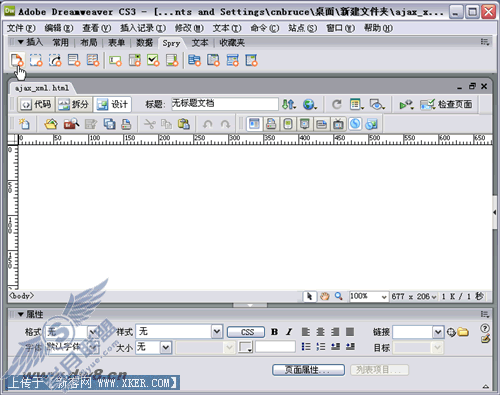Image resolution: width=500 pixels, height=395 pixels.
Task: Insert Spry Tabbed Panels icon
Action: [213, 60]
